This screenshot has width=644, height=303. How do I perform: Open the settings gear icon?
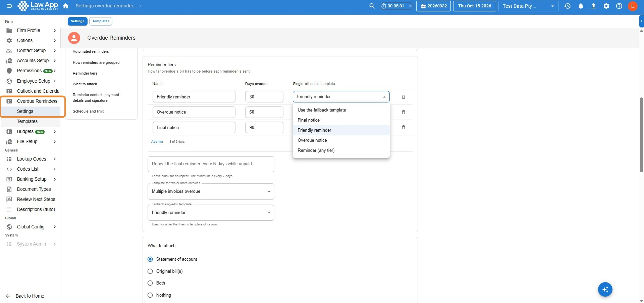[606, 6]
